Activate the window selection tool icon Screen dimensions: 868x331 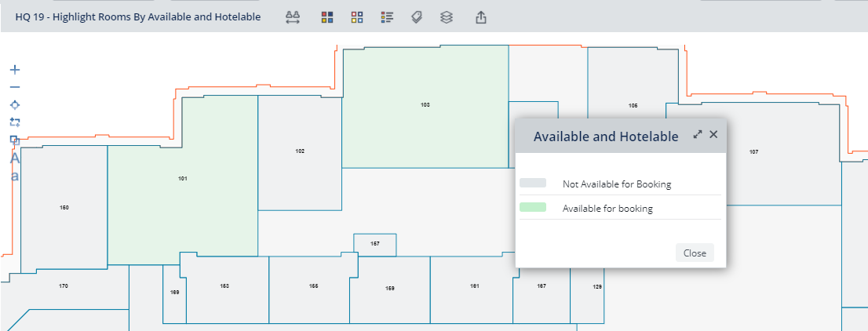pos(14,122)
